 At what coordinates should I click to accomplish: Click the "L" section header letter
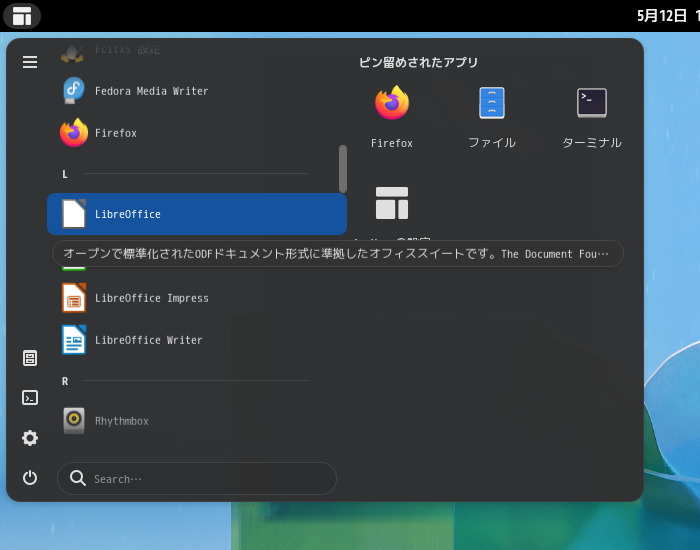coord(65,174)
